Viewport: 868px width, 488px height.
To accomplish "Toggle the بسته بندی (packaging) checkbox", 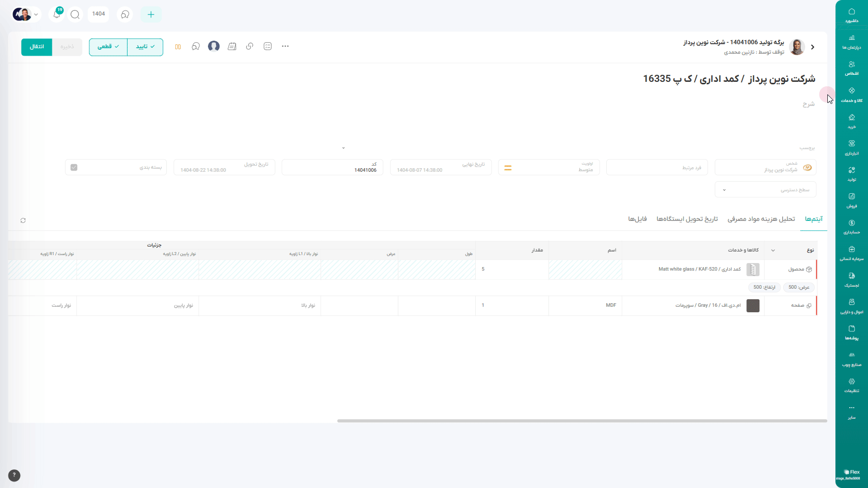I will click(x=74, y=167).
